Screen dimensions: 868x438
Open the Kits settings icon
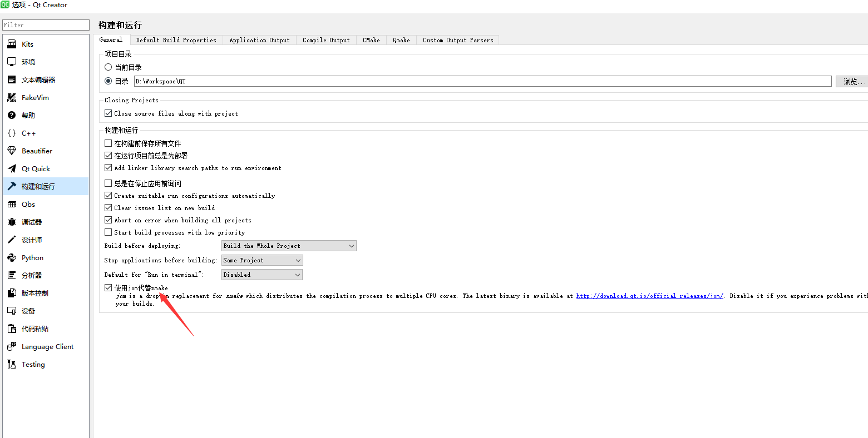(12, 44)
